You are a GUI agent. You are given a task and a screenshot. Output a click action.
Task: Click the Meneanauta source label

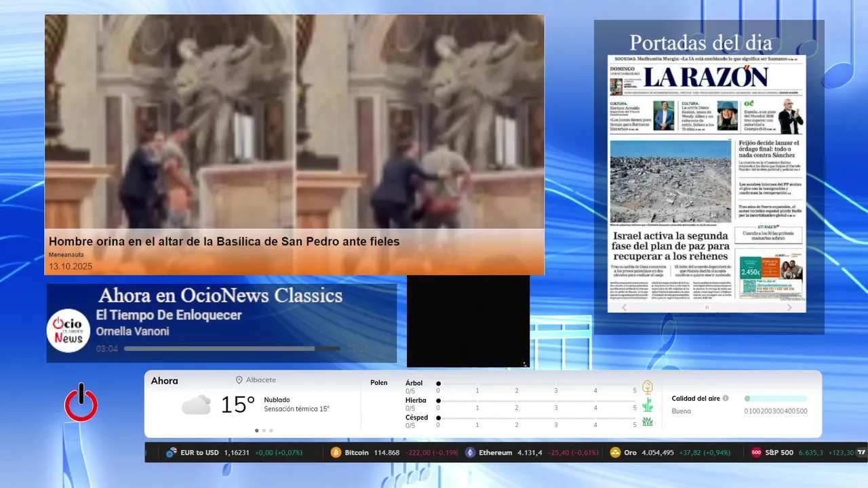(66, 254)
